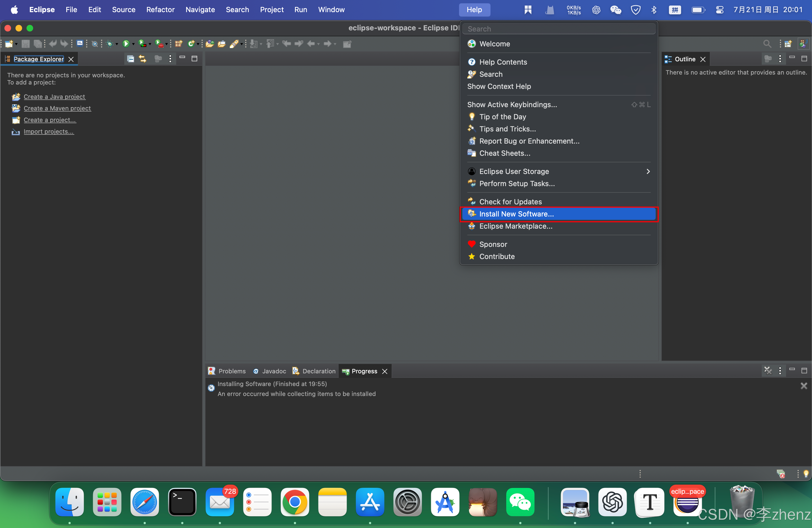Screen dimensions: 812x528
Task: Click the Open Type folder icon
Action: click(x=210, y=44)
